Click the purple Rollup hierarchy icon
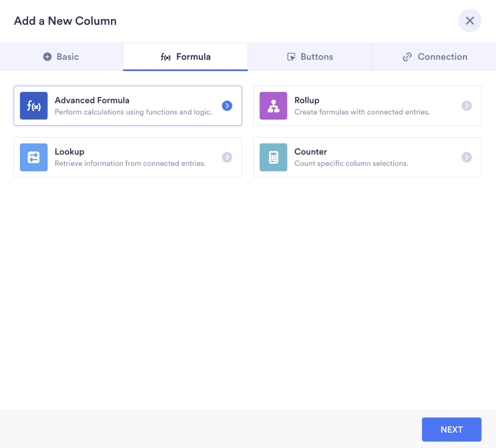This screenshot has height=448, width=496. (x=273, y=105)
